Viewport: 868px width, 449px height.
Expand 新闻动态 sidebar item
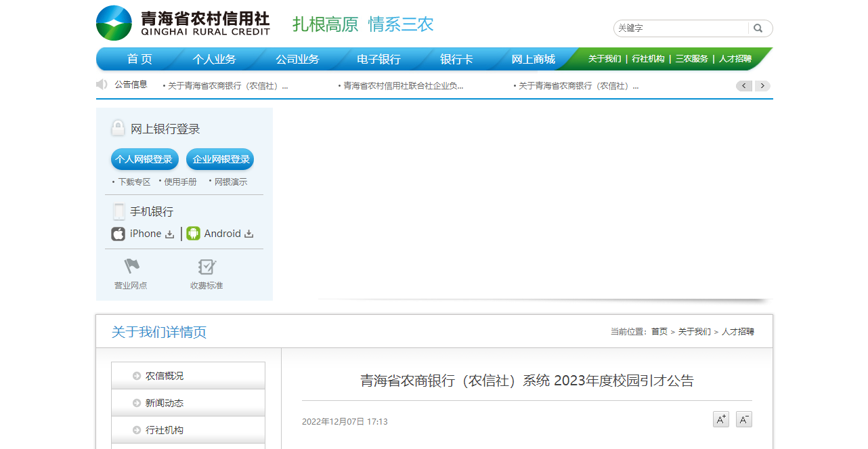tap(165, 403)
